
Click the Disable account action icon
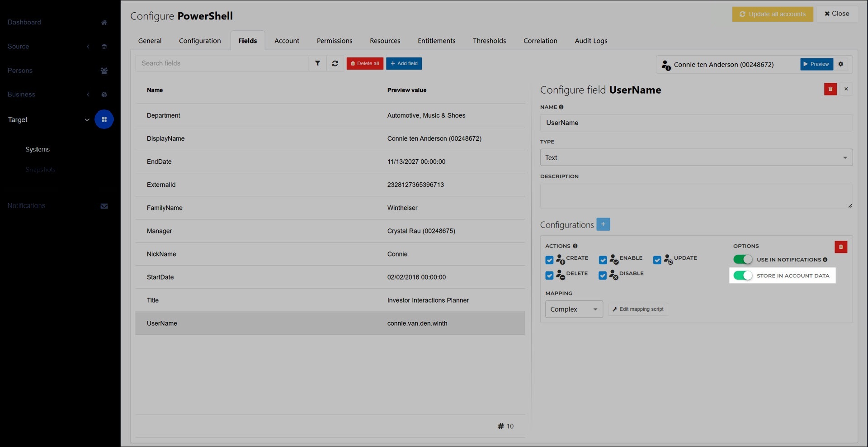click(613, 275)
